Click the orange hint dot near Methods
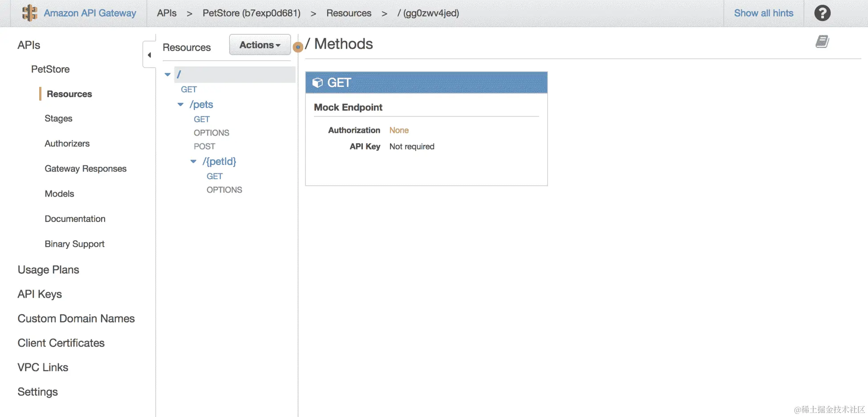Viewport: 868px width, 417px height. coord(298,47)
